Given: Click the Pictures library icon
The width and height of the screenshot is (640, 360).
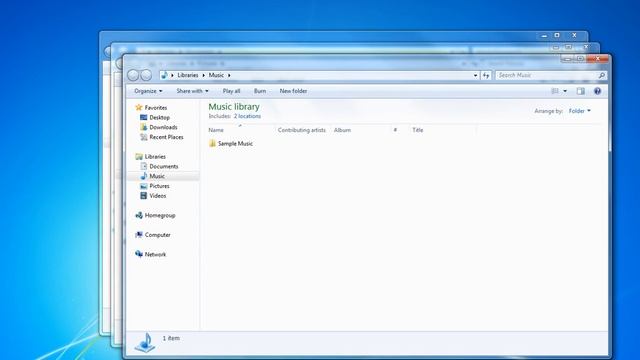Looking at the screenshot, I should (144, 186).
